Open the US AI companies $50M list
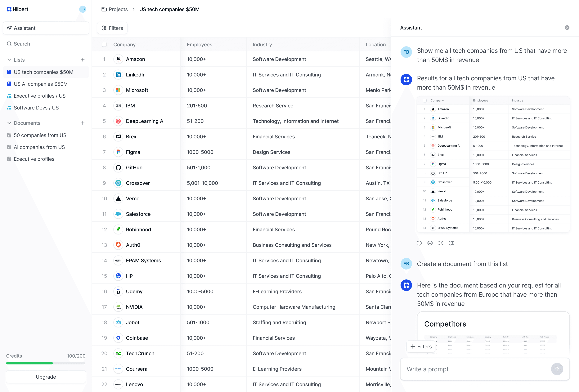579x392 pixels. tap(41, 84)
